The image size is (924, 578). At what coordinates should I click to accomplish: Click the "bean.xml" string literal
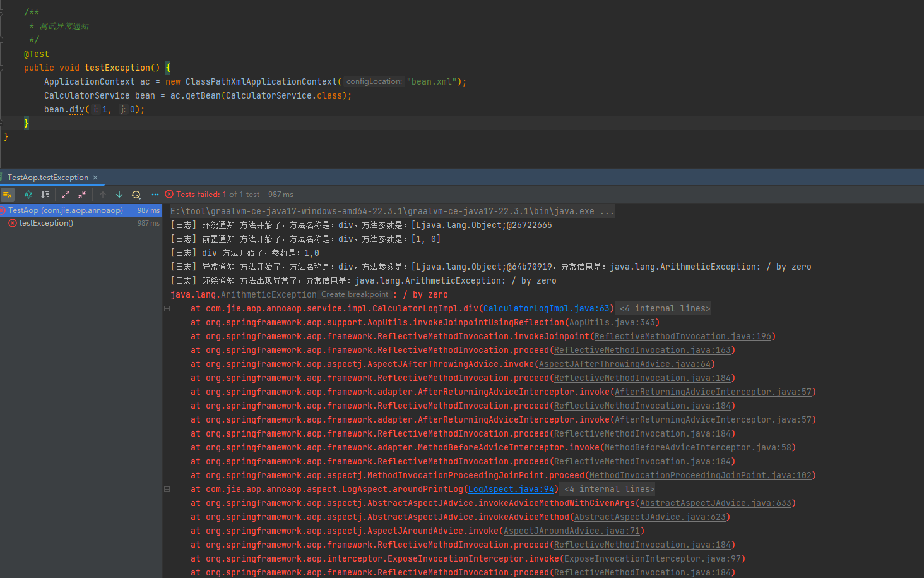(x=432, y=81)
